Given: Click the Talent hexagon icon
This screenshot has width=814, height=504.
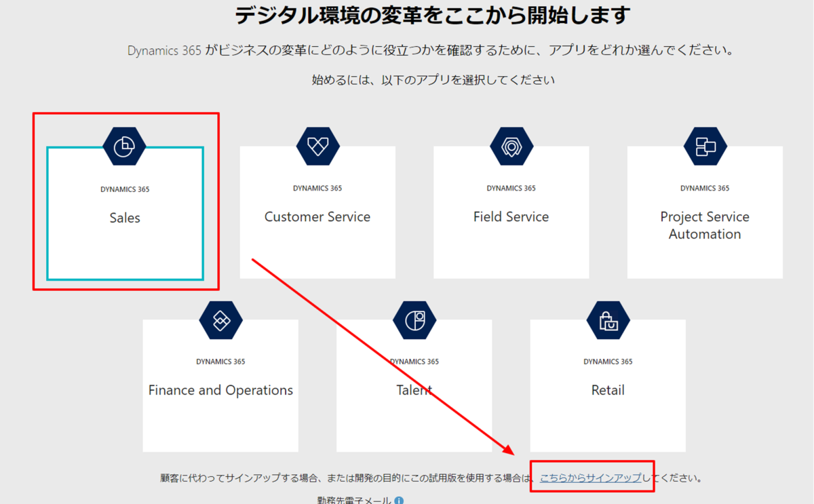Looking at the screenshot, I should click(415, 320).
